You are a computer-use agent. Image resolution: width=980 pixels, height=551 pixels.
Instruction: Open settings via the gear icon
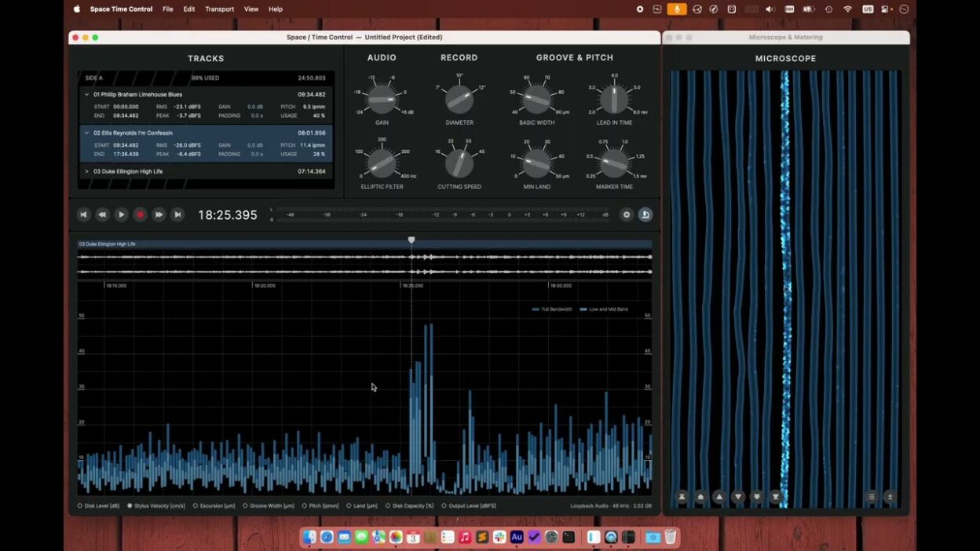coord(627,214)
